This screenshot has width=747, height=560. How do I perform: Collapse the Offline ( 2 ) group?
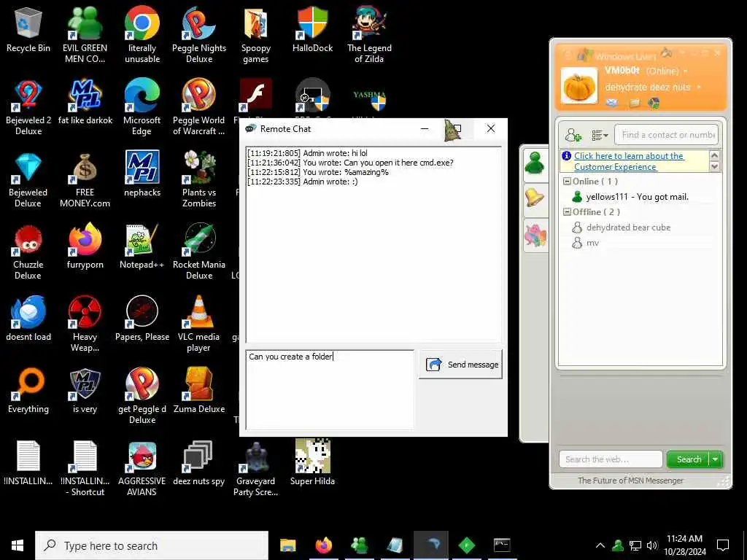567,212
